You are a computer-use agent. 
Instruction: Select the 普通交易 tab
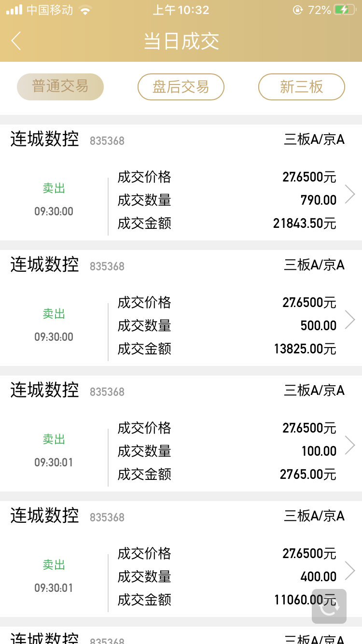click(60, 87)
